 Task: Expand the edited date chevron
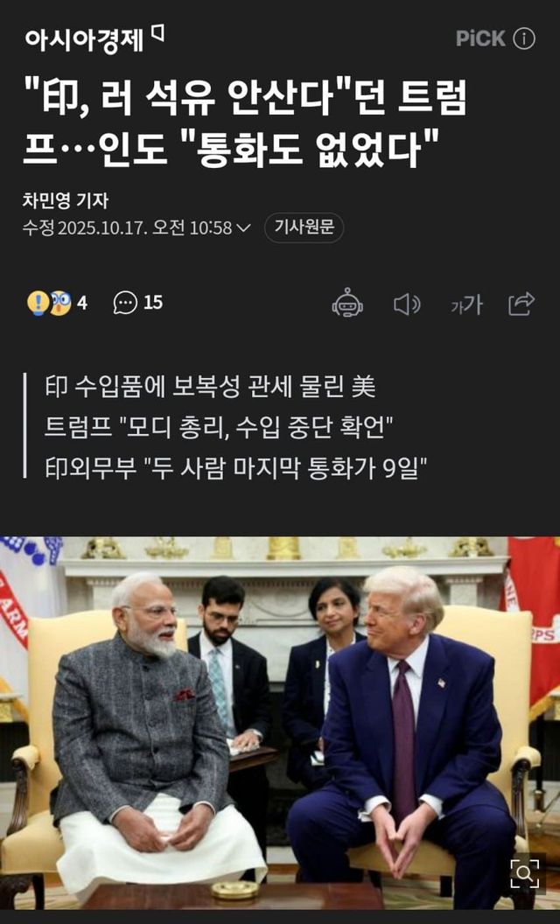coord(243,227)
